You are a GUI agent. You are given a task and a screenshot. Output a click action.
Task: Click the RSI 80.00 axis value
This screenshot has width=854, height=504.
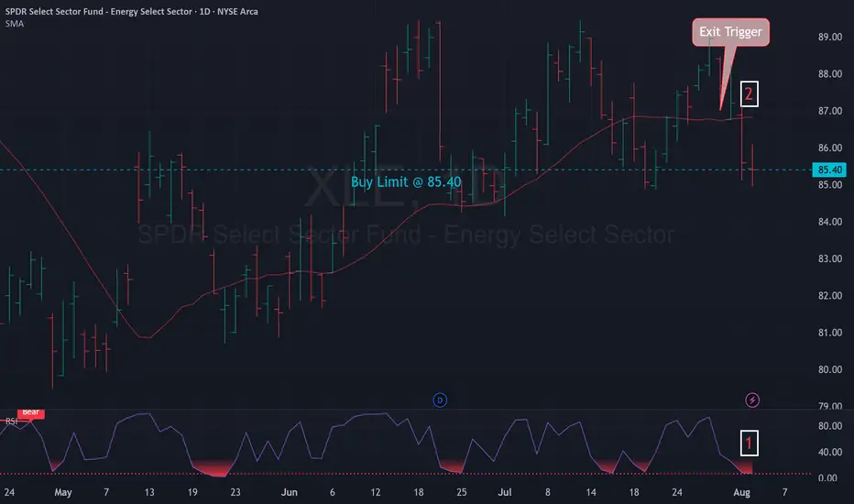(829, 426)
